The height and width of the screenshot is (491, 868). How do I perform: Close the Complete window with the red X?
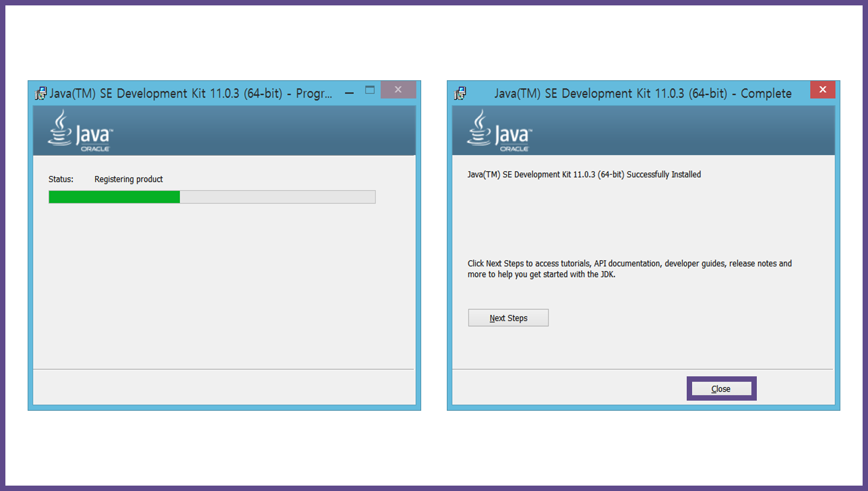(x=822, y=90)
